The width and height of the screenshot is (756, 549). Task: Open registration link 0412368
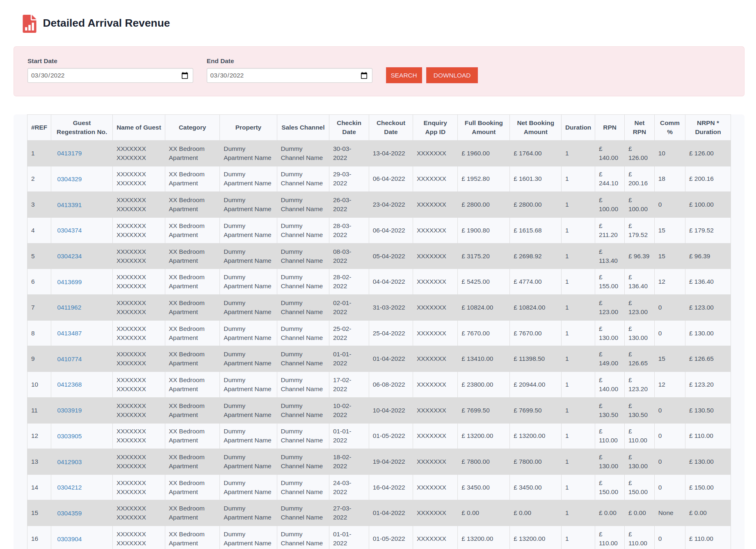tap(69, 385)
